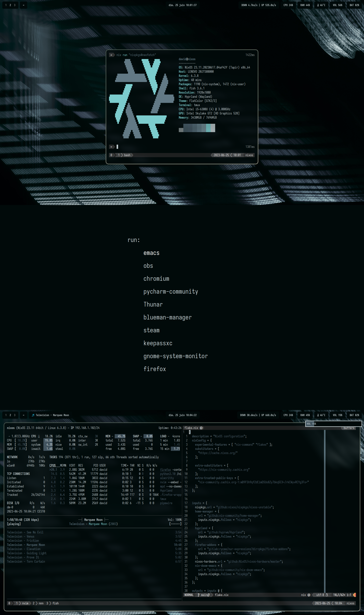
Task: Launch emacs from the run menu
Action: (x=151, y=253)
